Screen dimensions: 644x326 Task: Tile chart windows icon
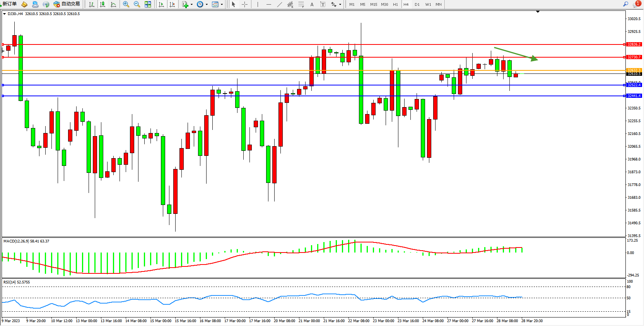tap(148, 4)
